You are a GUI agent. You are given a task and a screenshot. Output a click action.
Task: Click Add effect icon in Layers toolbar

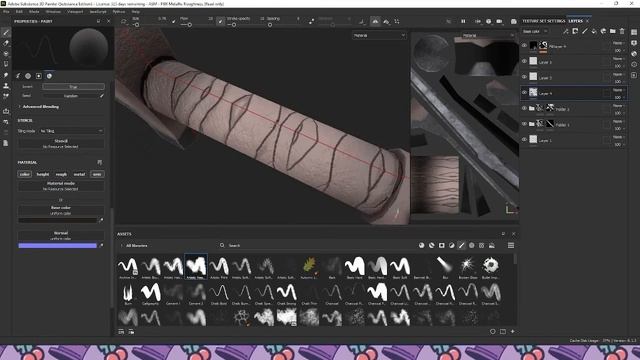coord(566,31)
